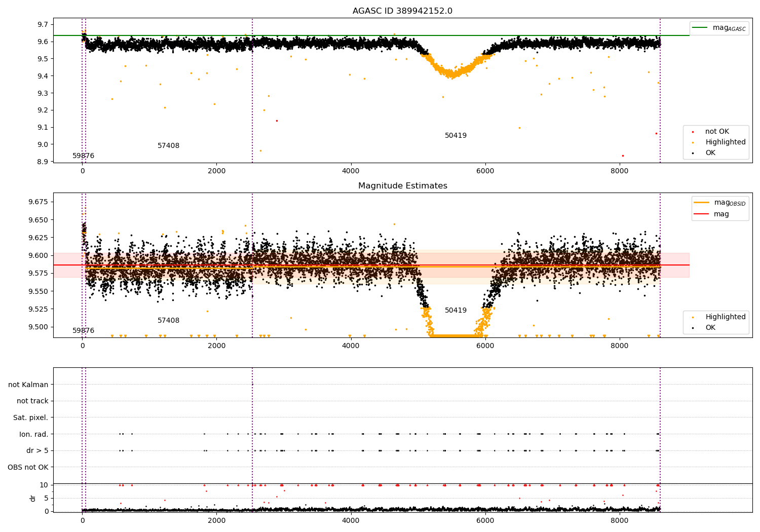
Task: Click x-axis tick "6000" under Magnitude Estimates plot
Action: tap(485, 346)
